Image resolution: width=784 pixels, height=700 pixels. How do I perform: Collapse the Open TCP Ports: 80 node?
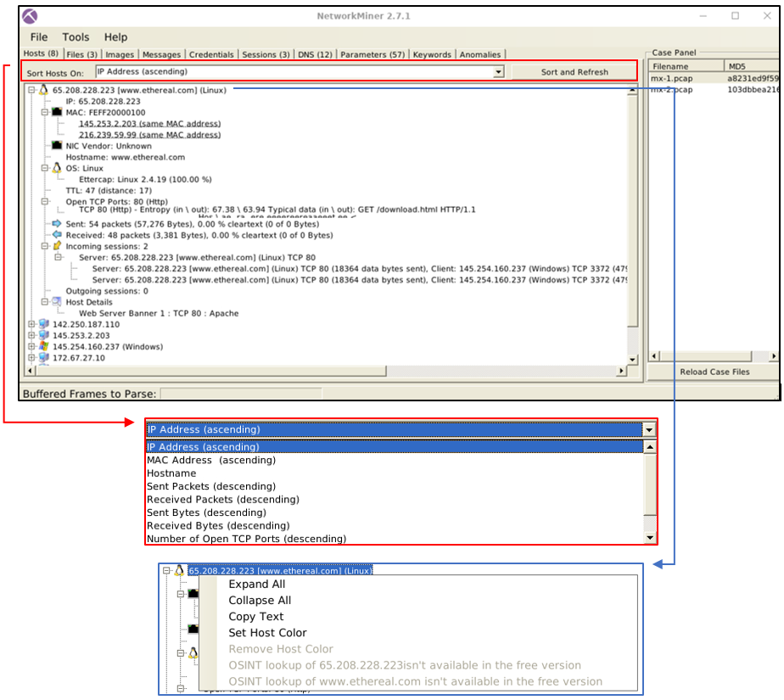coord(45,202)
